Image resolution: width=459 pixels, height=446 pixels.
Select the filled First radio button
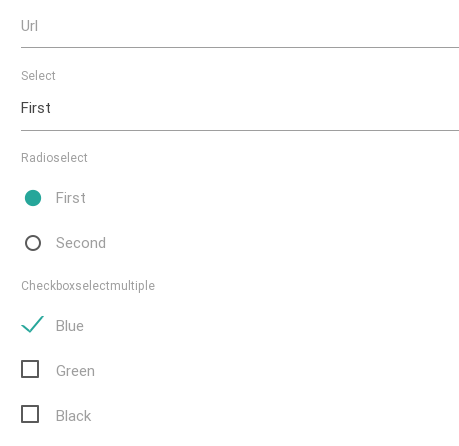[33, 198]
